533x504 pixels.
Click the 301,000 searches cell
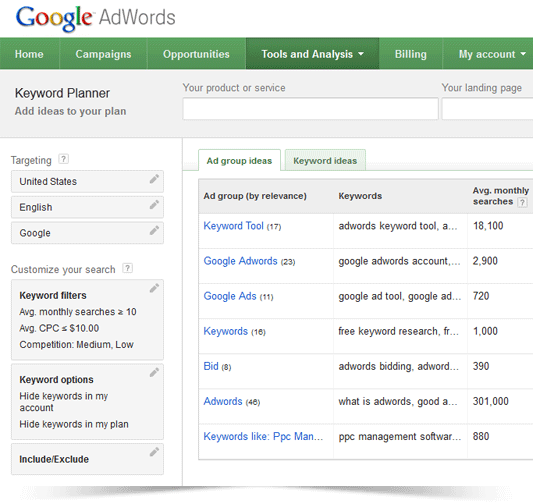coord(500,406)
